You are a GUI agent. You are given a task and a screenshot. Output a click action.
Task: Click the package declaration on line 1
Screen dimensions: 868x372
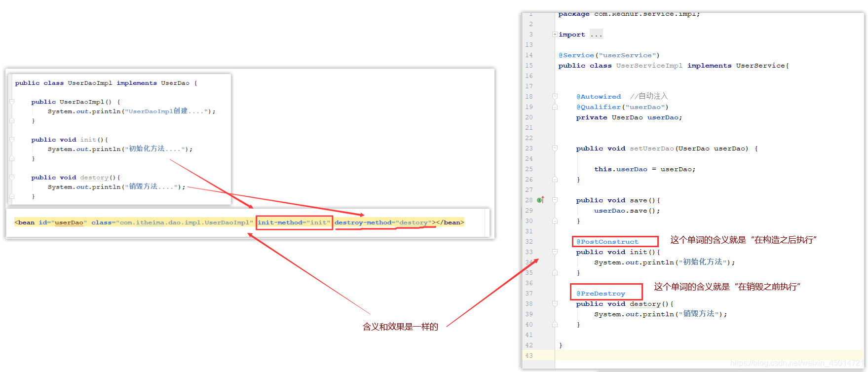pos(629,14)
